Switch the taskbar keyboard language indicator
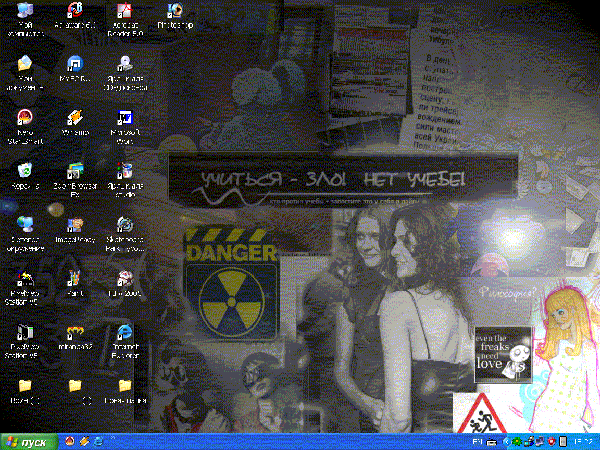 coord(477,442)
